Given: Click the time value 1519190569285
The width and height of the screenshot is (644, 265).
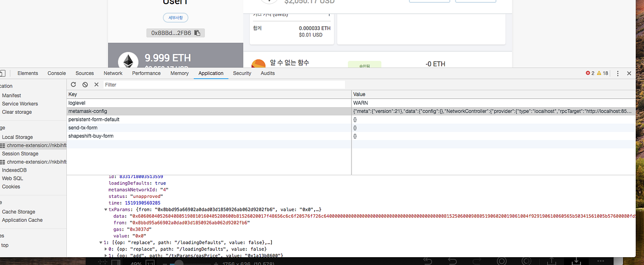Looking at the screenshot, I should (x=143, y=203).
